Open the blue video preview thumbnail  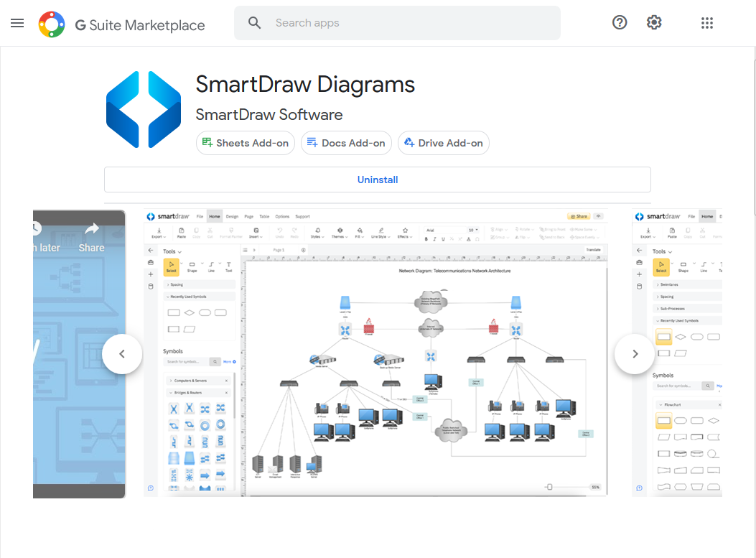[x=79, y=354]
